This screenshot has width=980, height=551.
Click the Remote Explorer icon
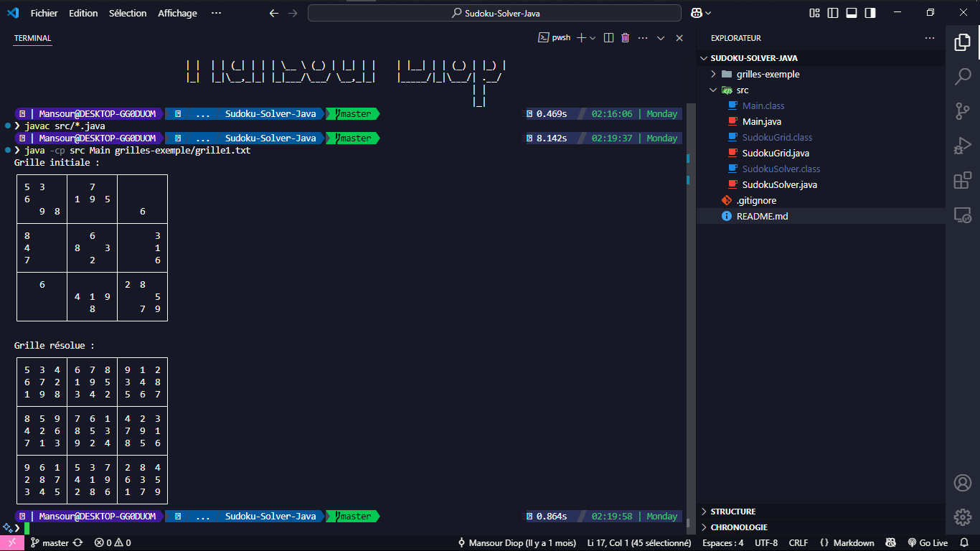pyautogui.click(x=962, y=215)
